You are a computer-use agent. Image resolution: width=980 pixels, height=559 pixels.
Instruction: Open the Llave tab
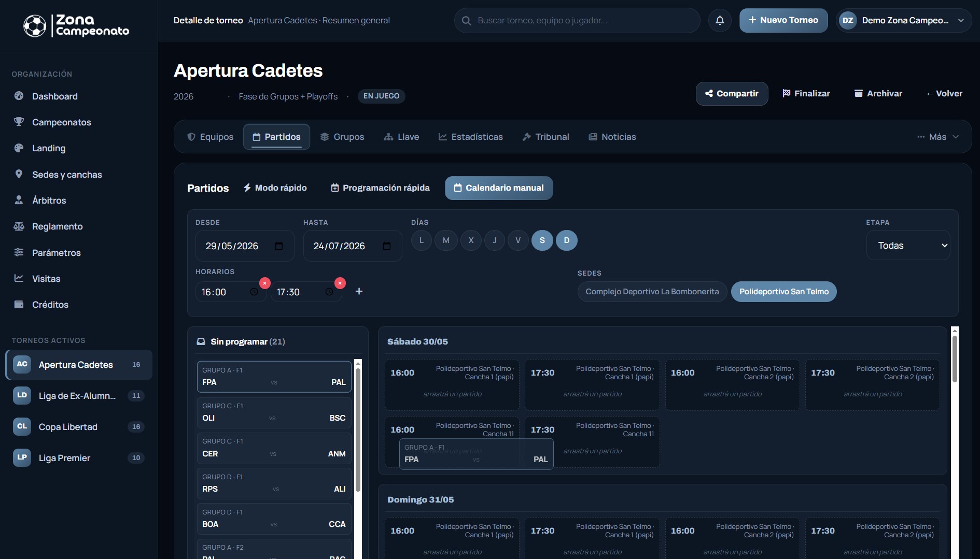(x=401, y=137)
